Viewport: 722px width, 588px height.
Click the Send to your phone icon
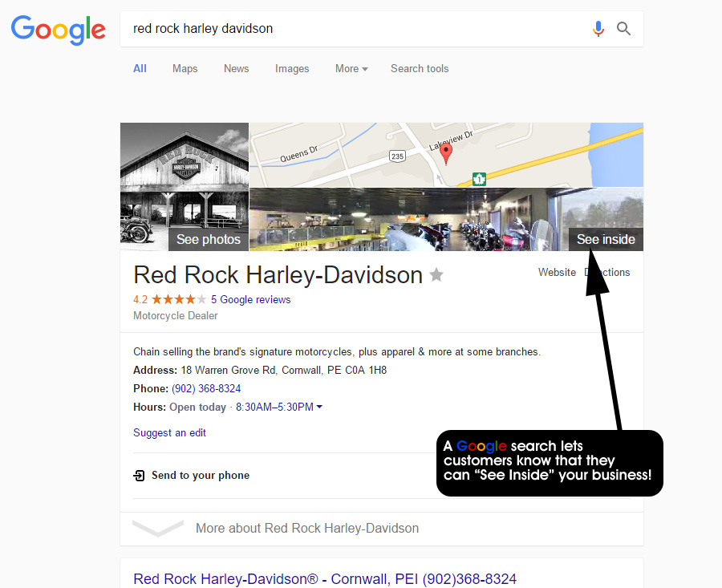[139, 475]
